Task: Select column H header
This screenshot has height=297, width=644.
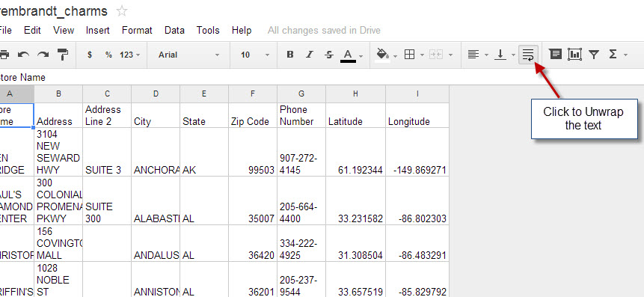Action: (356, 94)
